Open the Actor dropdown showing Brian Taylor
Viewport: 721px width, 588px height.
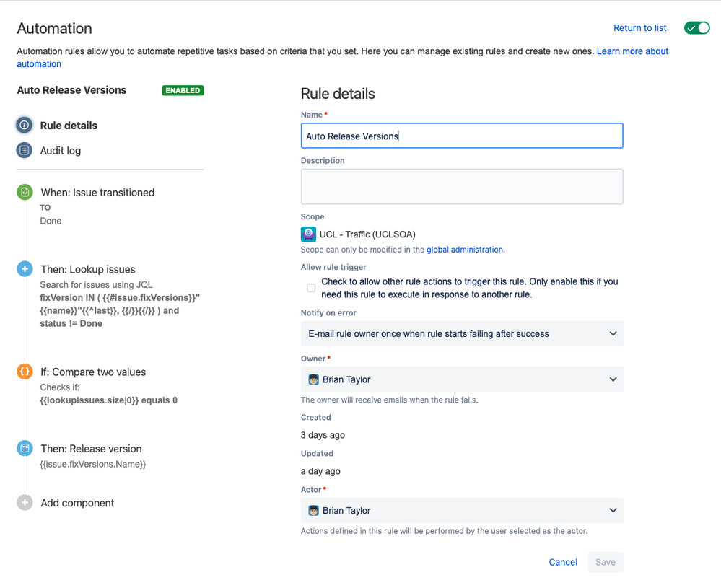click(462, 511)
